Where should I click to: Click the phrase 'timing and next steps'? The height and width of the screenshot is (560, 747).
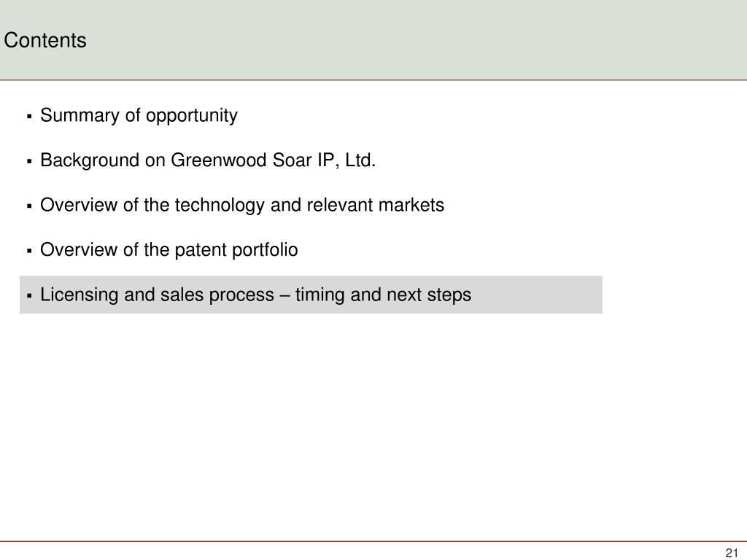coord(384,295)
